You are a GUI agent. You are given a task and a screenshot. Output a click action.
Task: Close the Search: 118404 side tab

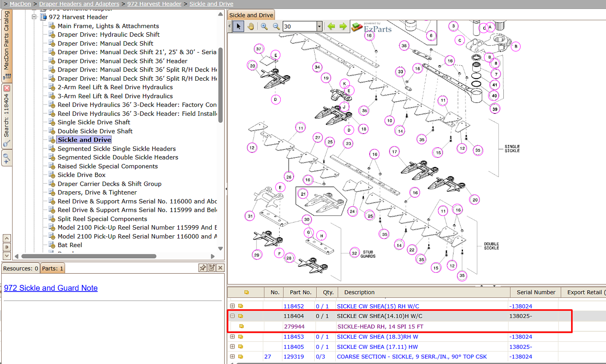pyautogui.click(x=6, y=88)
